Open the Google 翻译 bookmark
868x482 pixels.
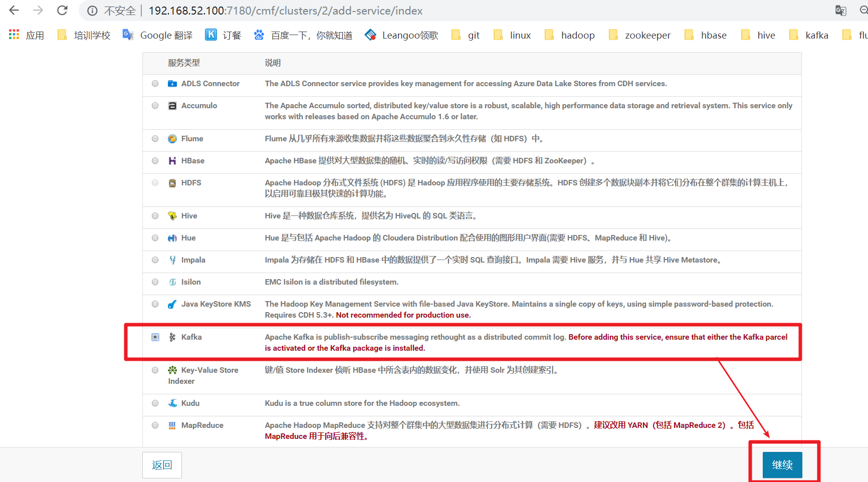point(158,35)
